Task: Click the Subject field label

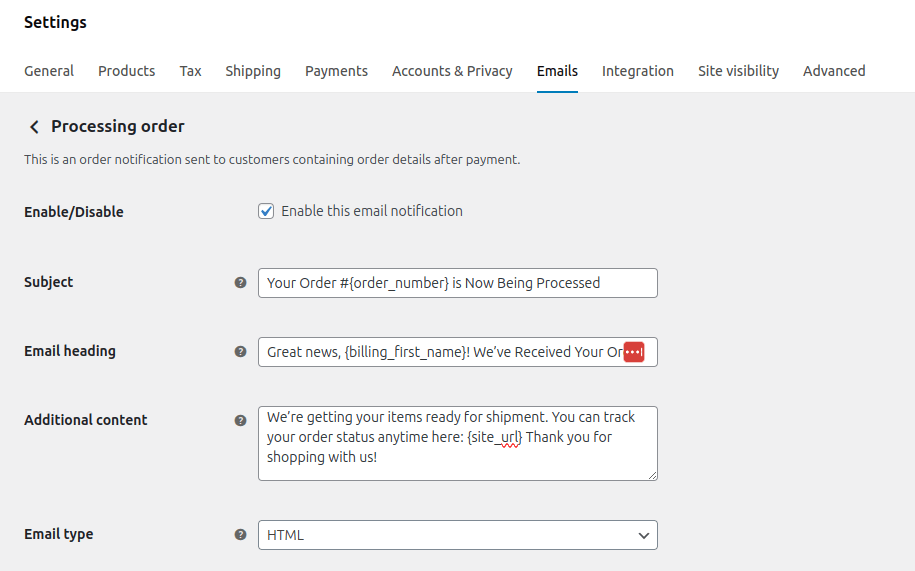Action: 48,282
